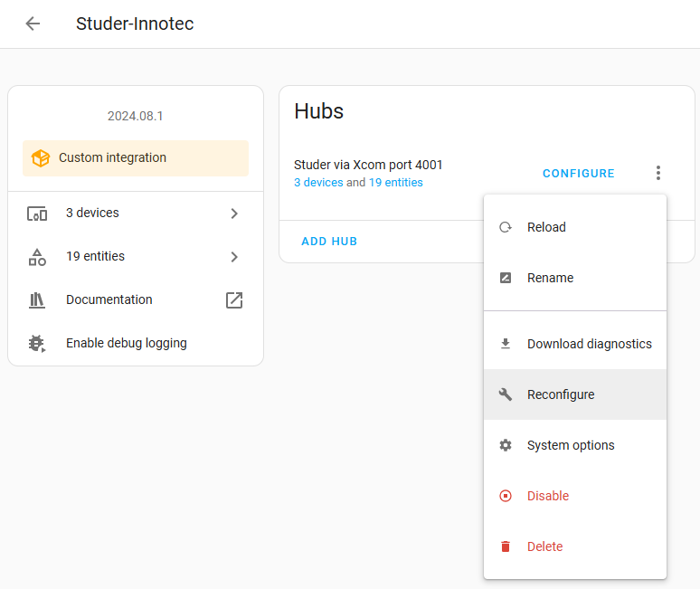Open the Documentation entry
The height and width of the screenshot is (589, 700).
136,300
